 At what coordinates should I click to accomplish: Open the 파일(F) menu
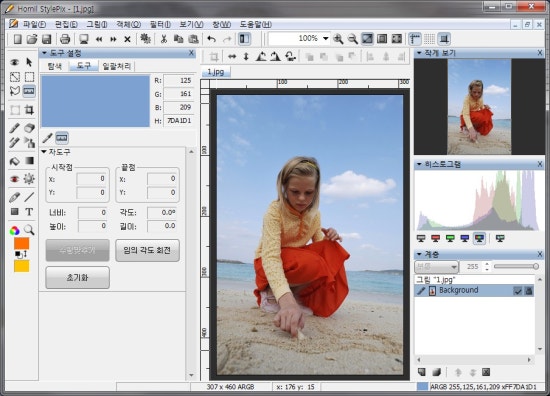pyautogui.click(x=34, y=24)
